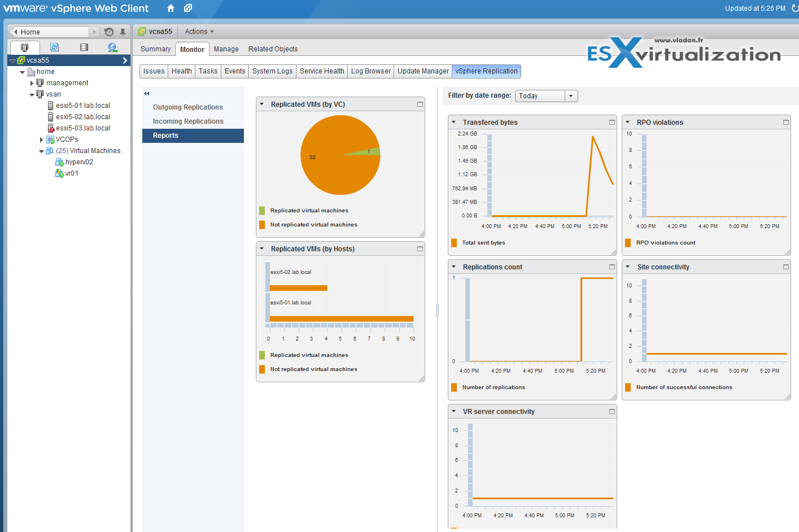The width and height of the screenshot is (799, 532).
Task: Maximize the Replicated VMs (by VC) panel
Action: point(420,104)
